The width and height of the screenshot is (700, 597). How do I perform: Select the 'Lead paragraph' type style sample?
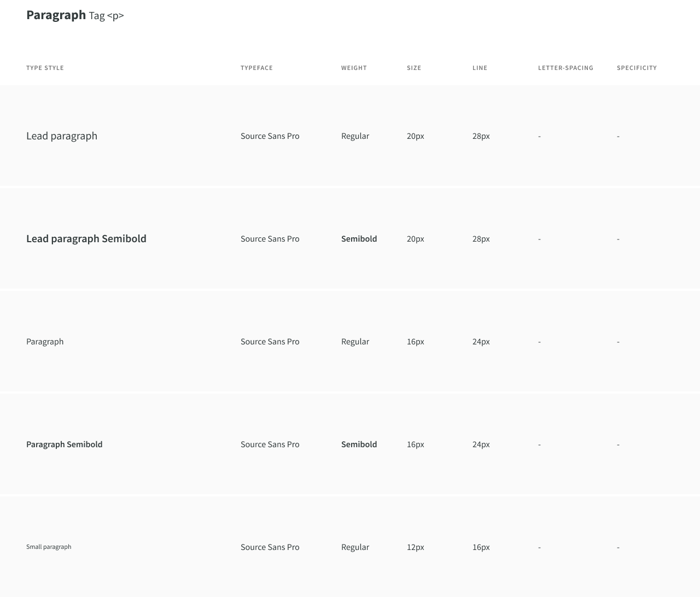tap(62, 136)
